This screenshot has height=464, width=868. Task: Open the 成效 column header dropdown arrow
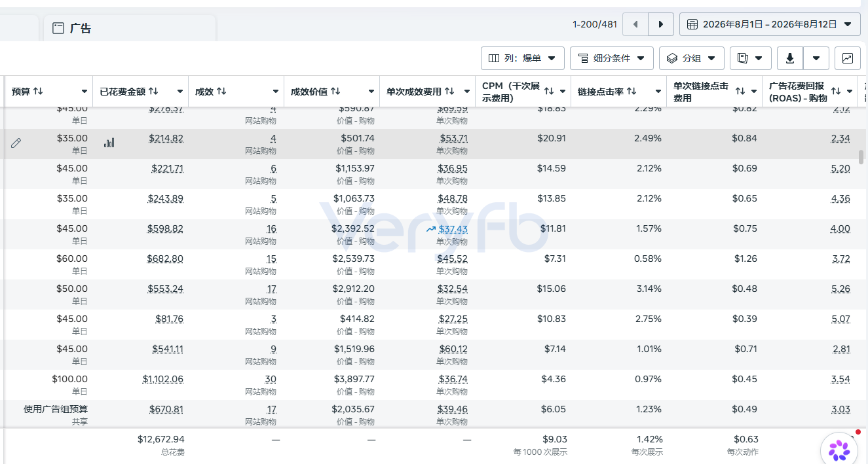tap(276, 92)
